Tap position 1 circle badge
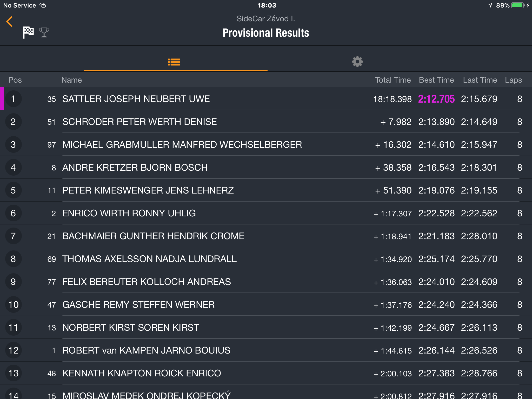 13,99
